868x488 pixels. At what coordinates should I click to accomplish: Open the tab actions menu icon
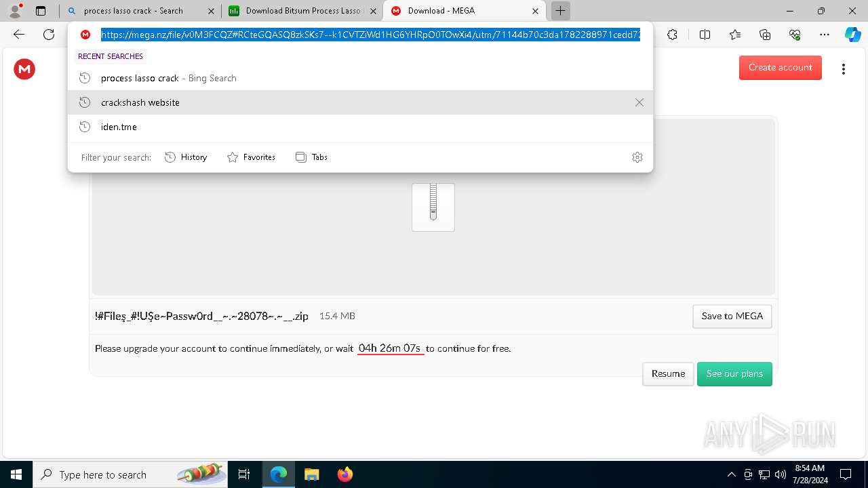click(x=41, y=11)
